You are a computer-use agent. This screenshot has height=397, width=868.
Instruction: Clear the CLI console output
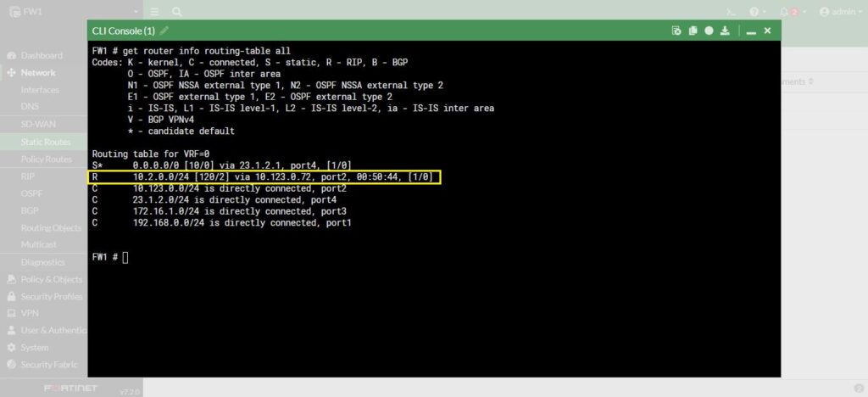(676, 31)
